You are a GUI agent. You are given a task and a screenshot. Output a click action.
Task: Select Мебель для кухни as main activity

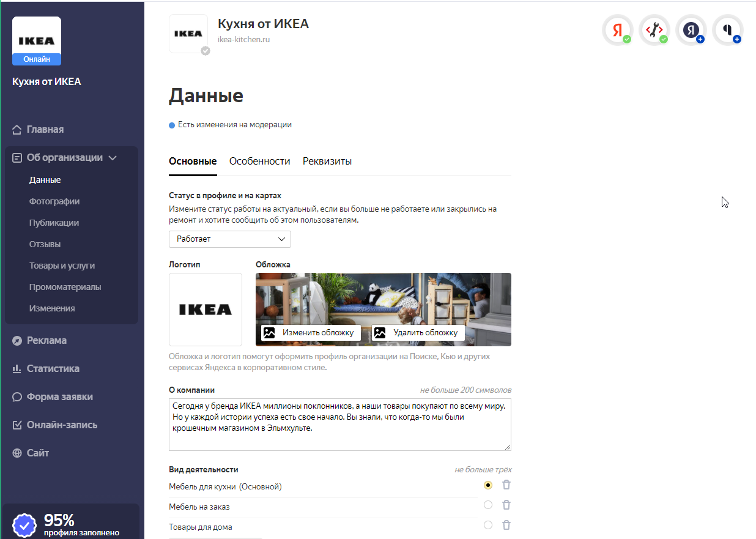click(487, 485)
